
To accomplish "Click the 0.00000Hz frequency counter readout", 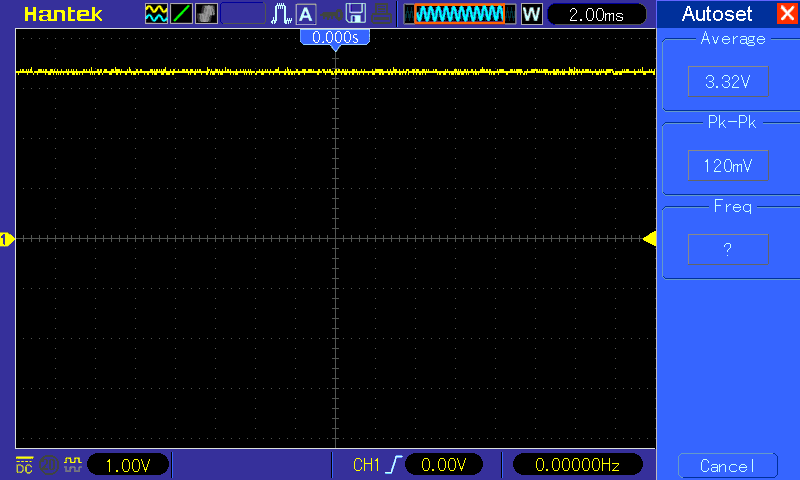I will point(577,465).
